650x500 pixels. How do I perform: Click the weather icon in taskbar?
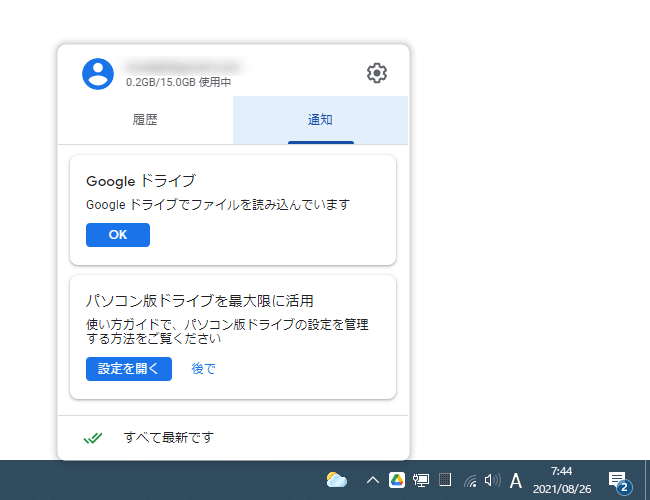[336, 481]
